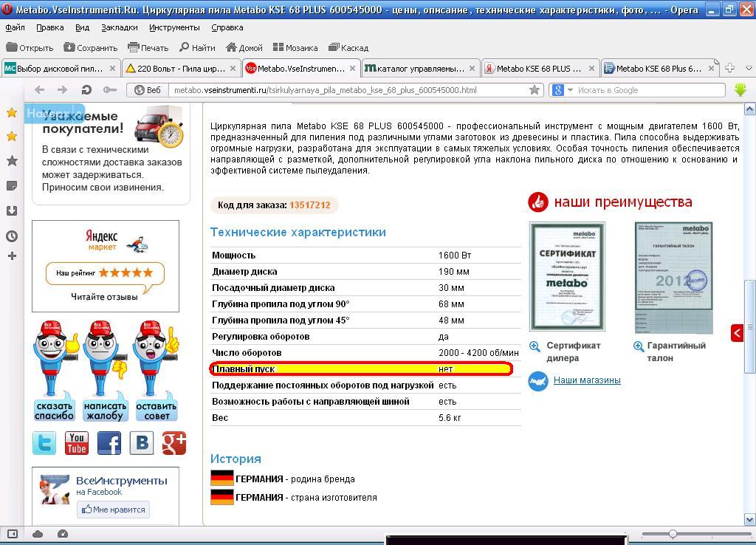The height and width of the screenshot is (545, 756).
Task: Click написать жалобу mascot button
Action: pos(105,371)
